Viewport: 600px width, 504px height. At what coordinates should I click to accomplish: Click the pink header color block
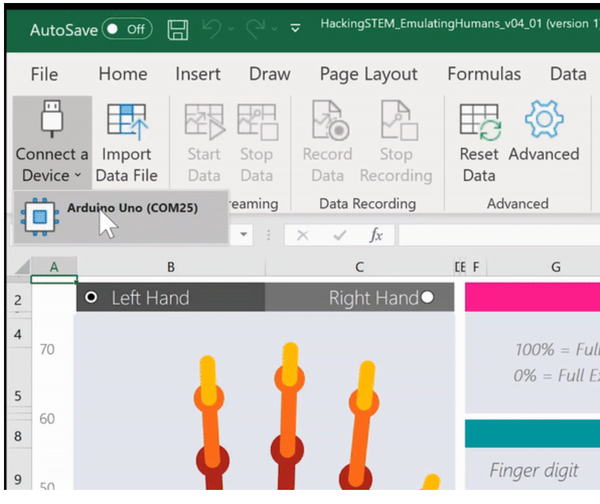532,297
